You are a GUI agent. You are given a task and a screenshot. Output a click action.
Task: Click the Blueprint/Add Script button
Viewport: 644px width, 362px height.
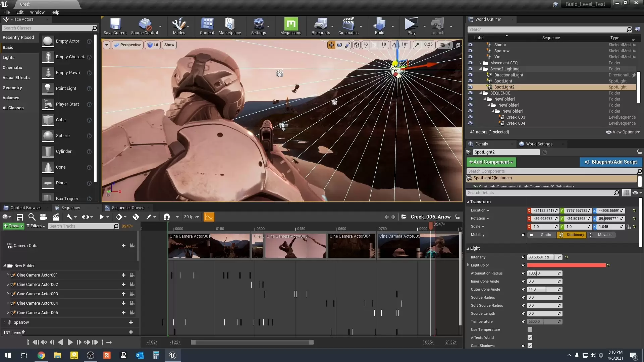click(x=610, y=162)
